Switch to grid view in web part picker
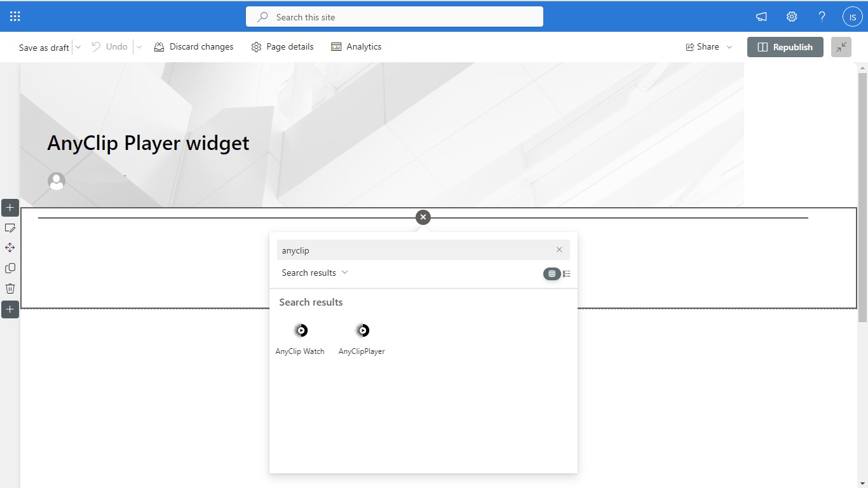868x488 pixels. (552, 274)
